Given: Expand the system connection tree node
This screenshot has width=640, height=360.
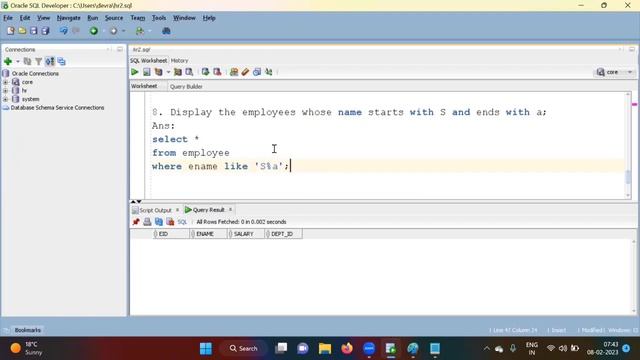Looking at the screenshot, I should point(5,99).
